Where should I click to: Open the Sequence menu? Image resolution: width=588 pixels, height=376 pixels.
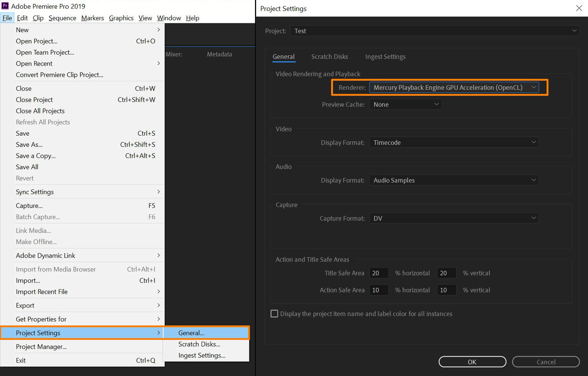(x=62, y=18)
